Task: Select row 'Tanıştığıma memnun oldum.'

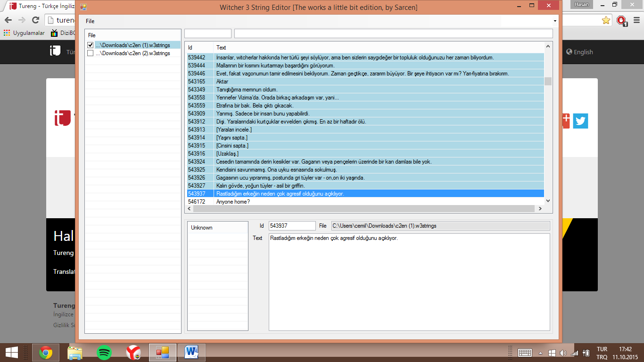Action: 364,90
